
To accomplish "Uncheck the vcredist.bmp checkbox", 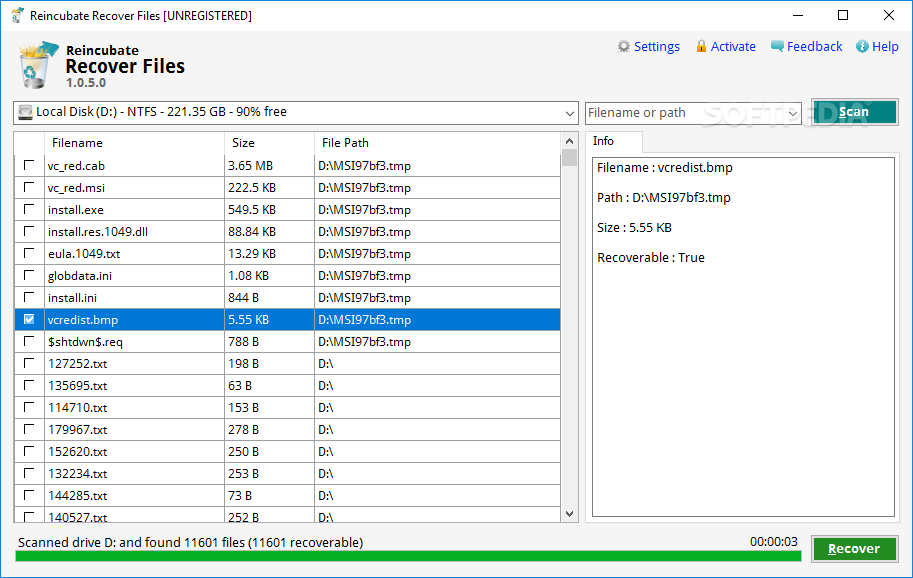I will [x=29, y=320].
